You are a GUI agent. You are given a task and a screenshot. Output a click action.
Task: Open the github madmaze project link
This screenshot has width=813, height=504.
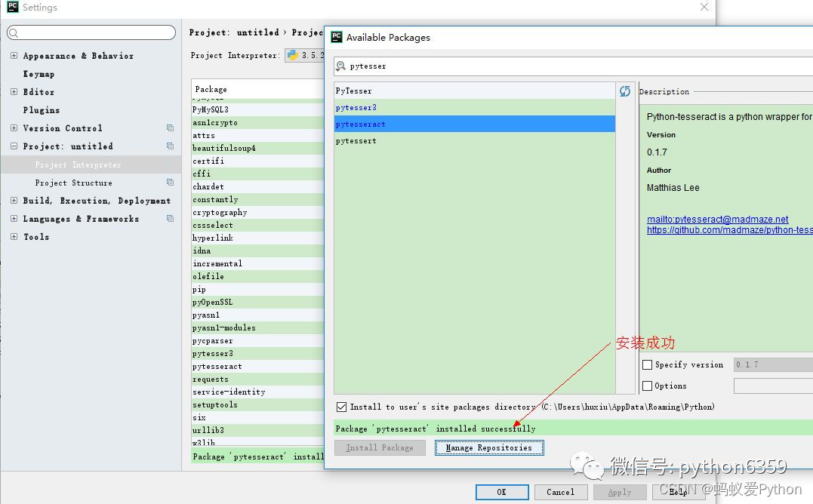coord(729,230)
